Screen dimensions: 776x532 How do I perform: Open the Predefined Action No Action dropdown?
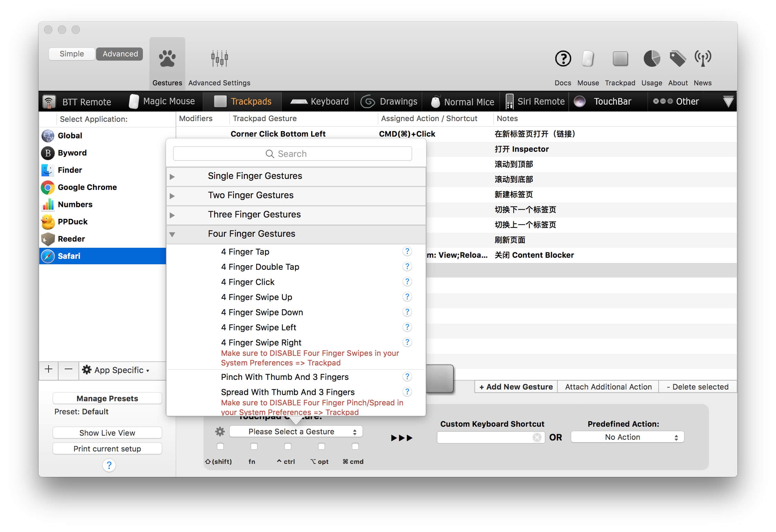pos(627,437)
